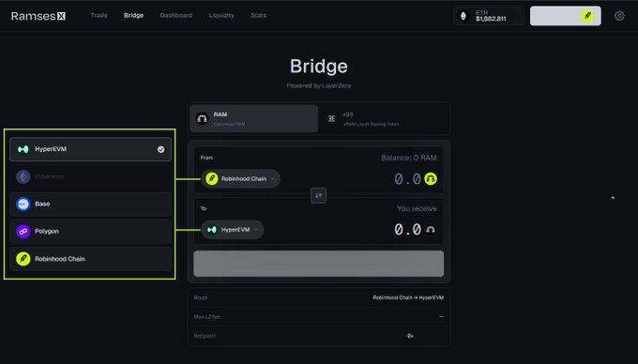Click Robinhood Chain logo in list
This screenshot has height=364, width=638.
[23, 259]
